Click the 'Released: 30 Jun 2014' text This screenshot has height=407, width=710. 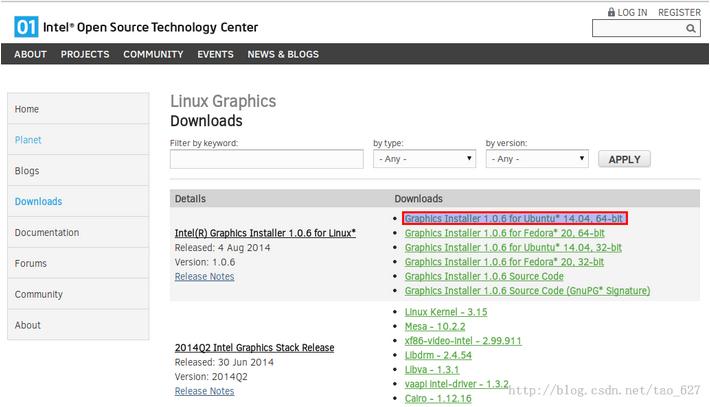pos(224,362)
